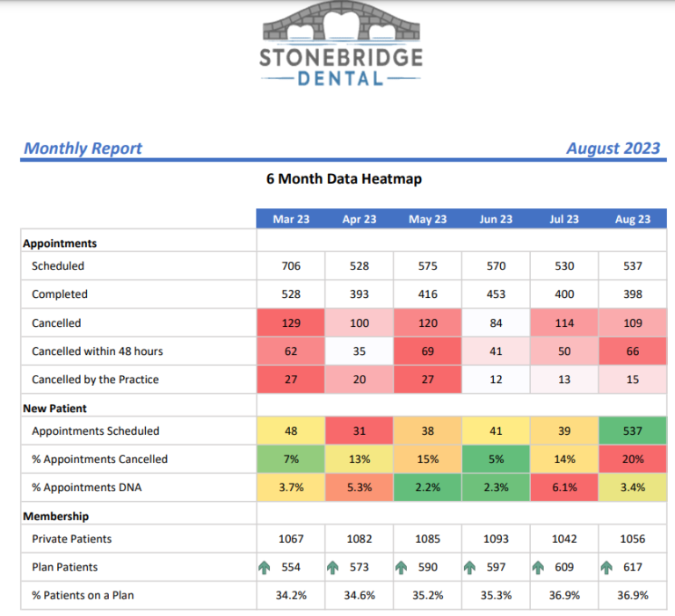Click the green up arrow beside 573
The image size is (675, 616).
click(x=332, y=568)
